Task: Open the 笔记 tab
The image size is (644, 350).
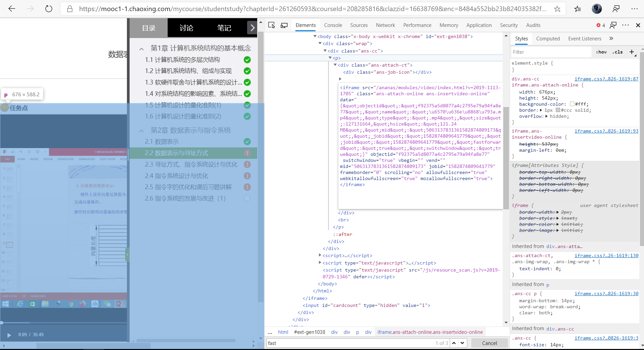Action: coord(224,28)
